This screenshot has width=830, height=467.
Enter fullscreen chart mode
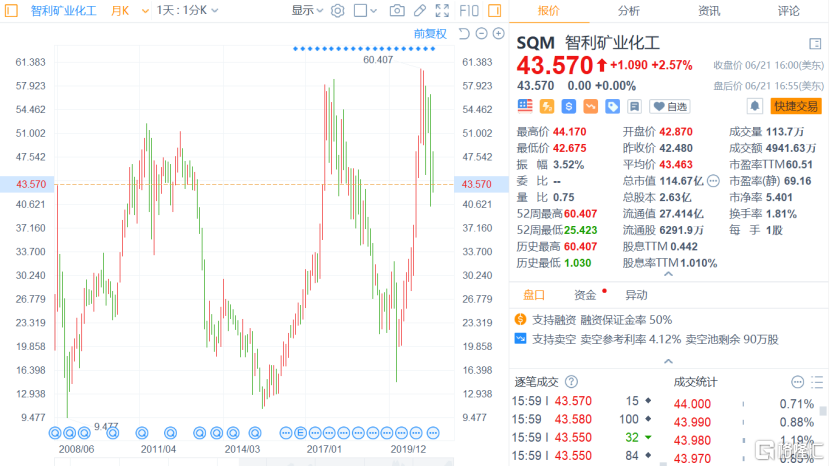442,10
